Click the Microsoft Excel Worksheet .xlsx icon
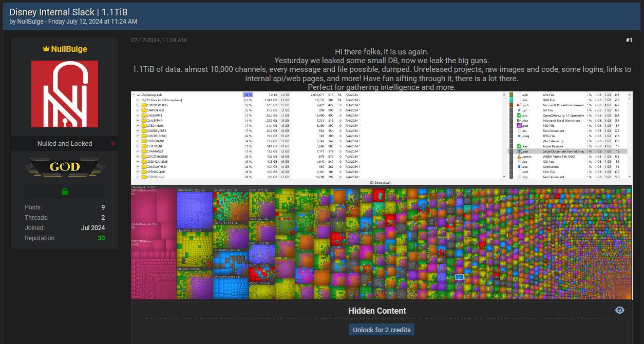 pos(519,120)
